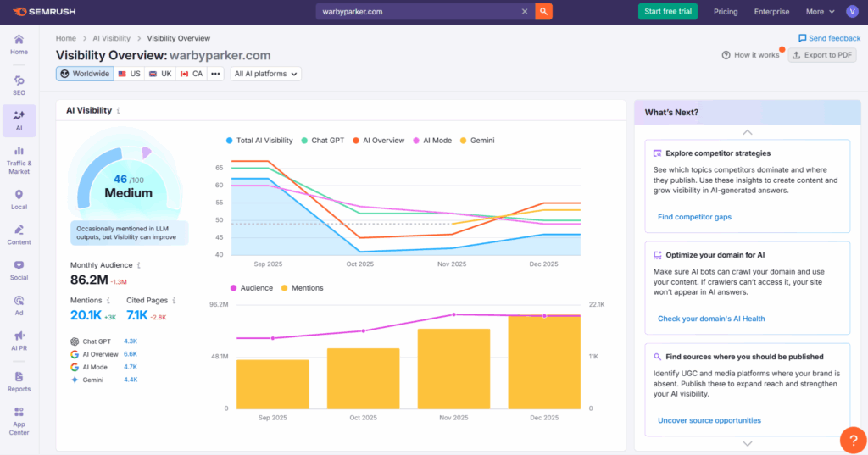The height and width of the screenshot is (455, 868).
Task: Open the All AI platforms dropdown
Action: point(265,74)
